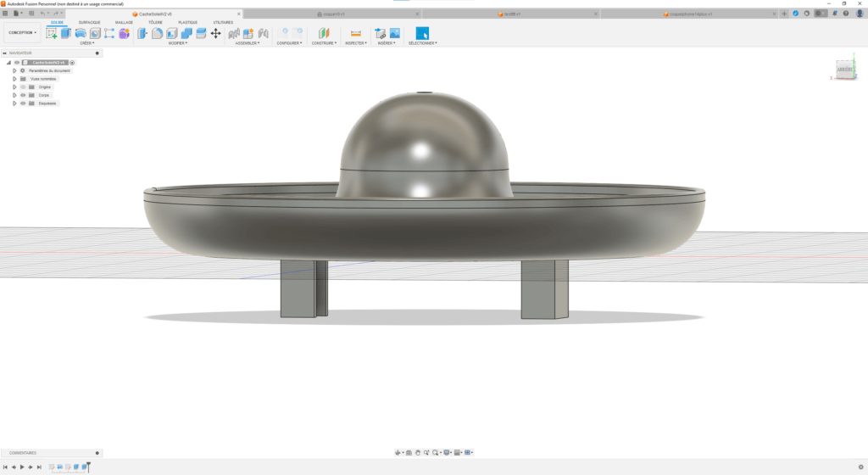This screenshot has width=868, height=475.
Task: Open the notifications bell
Action: [x=835, y=14]
